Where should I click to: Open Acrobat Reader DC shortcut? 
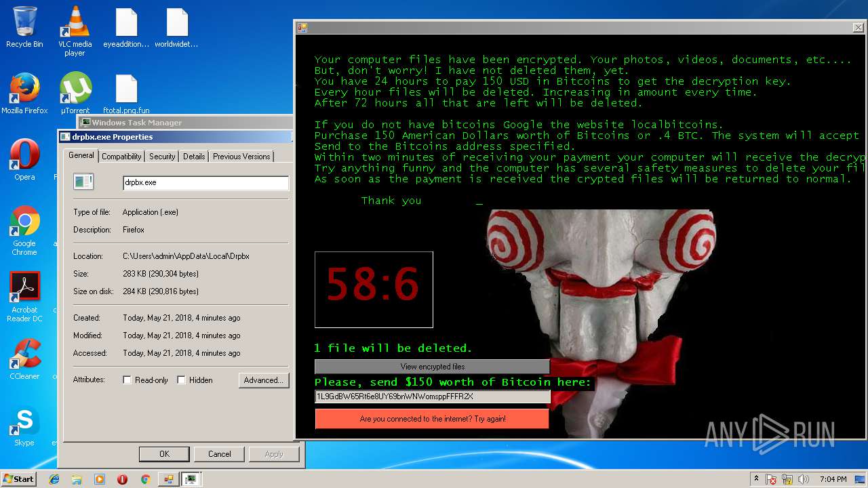[24, 297]
